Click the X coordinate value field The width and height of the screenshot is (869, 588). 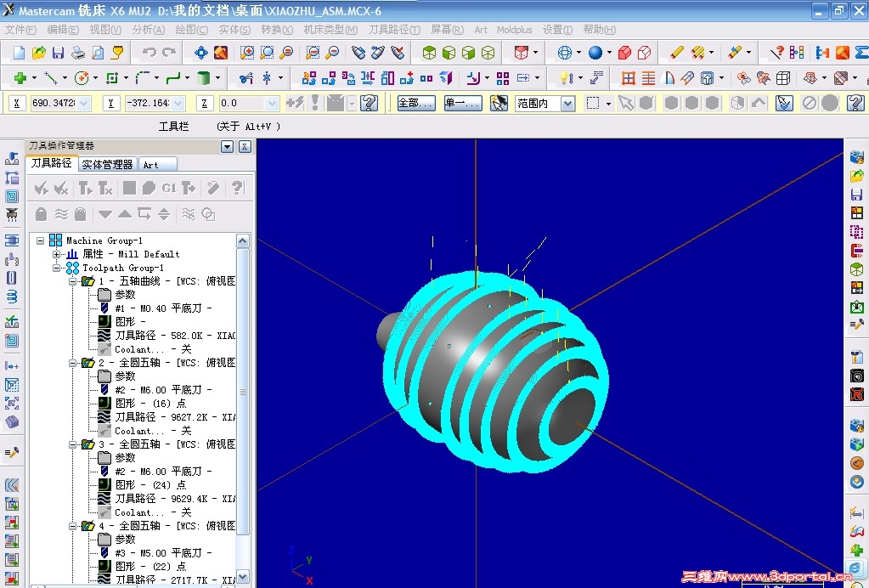tap(54, 103)
